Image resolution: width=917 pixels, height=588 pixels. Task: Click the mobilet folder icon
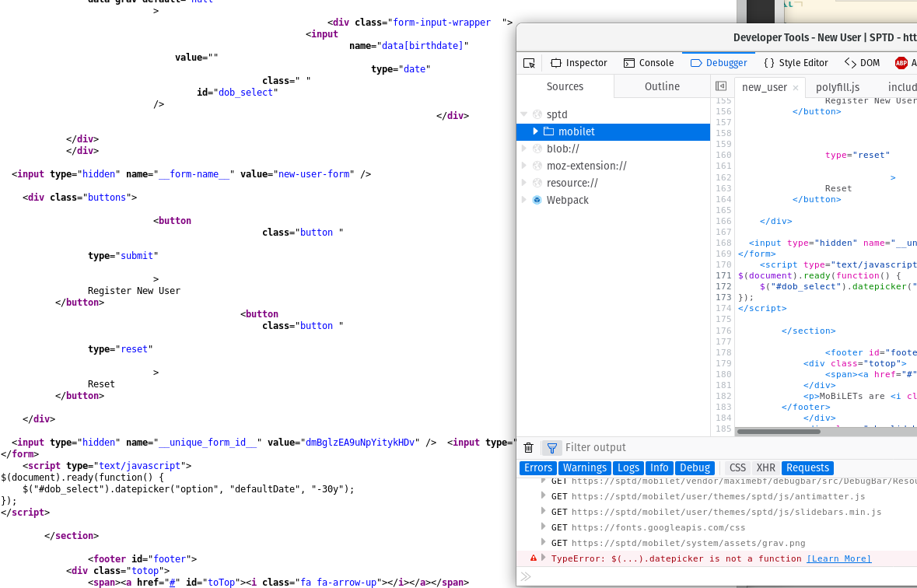(x=548, y=131)
